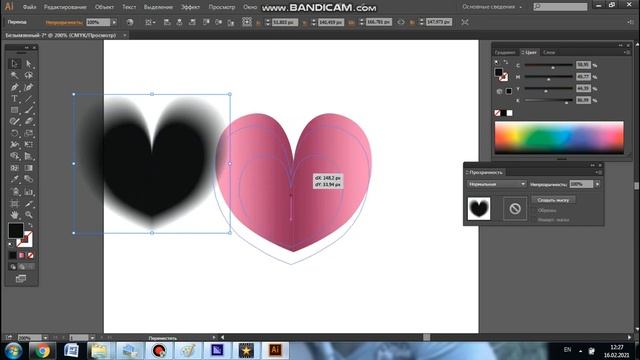Set paint mode to solid Color
Viewport: 640px width, 360px height.
13,256
